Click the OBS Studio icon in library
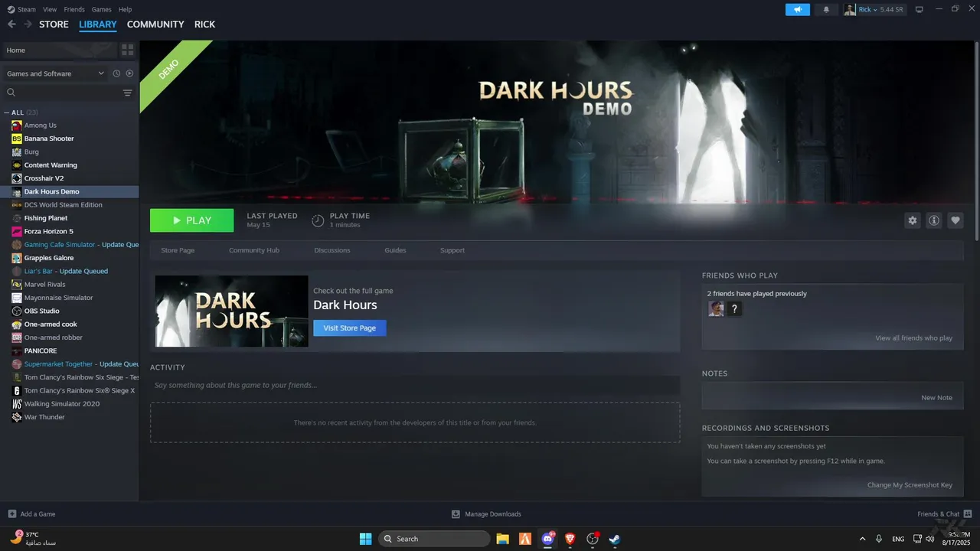 (x=17, y=311)
